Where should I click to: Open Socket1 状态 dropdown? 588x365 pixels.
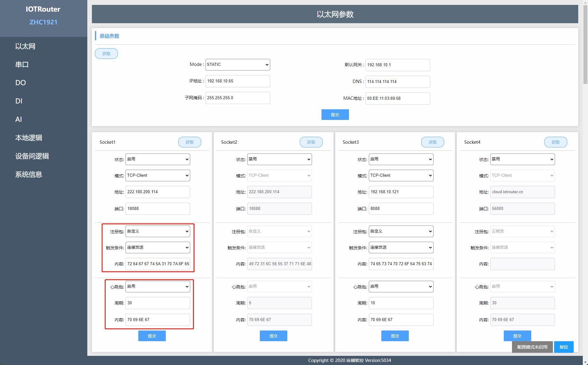(x=158, y=159)
